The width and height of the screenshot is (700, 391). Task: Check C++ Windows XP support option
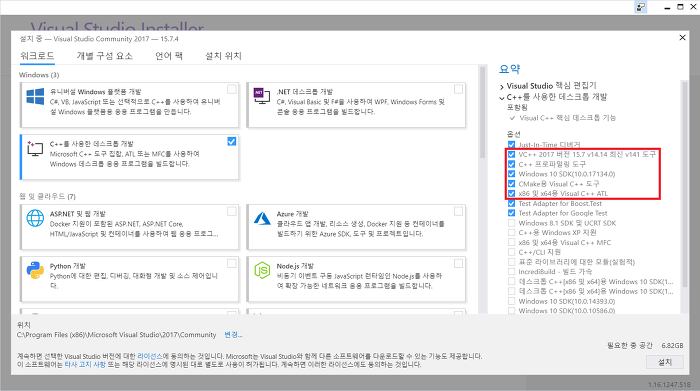pos(512,233)
